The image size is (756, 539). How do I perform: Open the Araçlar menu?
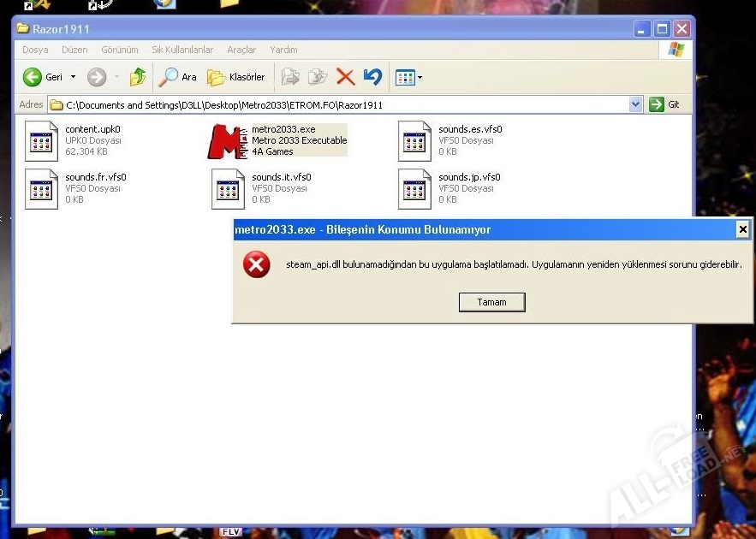[x=241, y=50]
